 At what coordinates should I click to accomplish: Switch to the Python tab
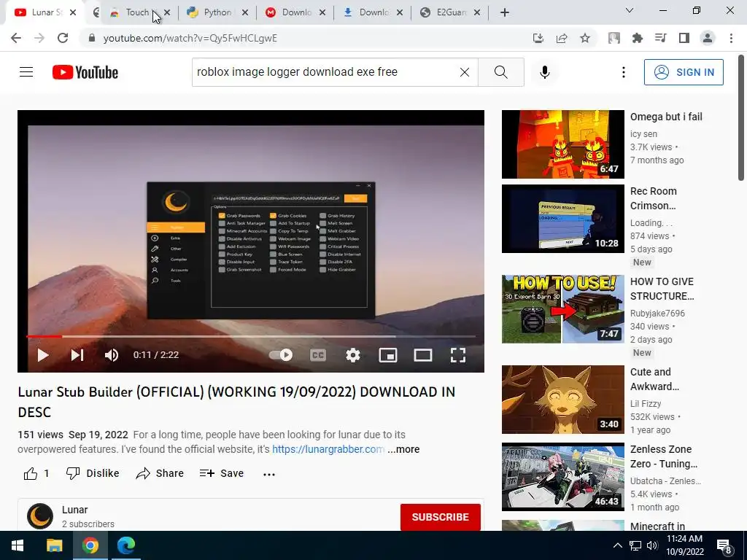coord(217,12)
